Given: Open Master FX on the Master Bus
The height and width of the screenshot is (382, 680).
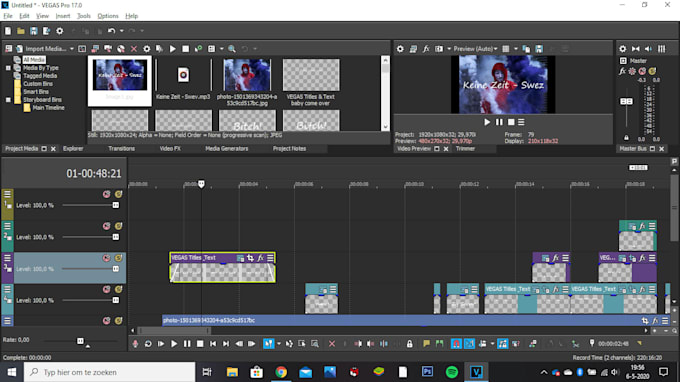Looking at the screenshot, I should pos(622,71).
